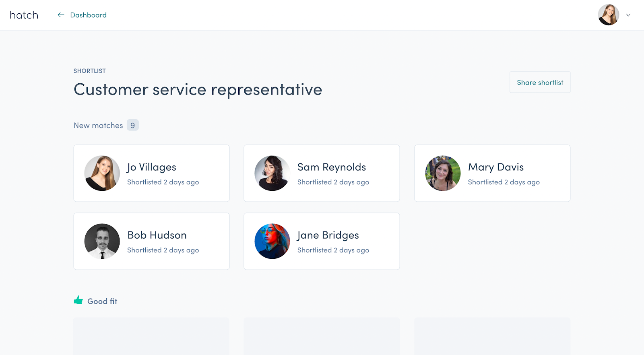
Task: Click the hatch logo
Action: click(x=24, y=15)
